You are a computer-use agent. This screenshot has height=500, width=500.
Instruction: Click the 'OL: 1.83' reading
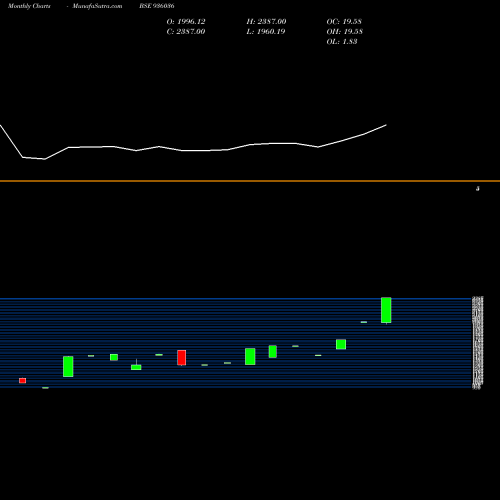342,42
